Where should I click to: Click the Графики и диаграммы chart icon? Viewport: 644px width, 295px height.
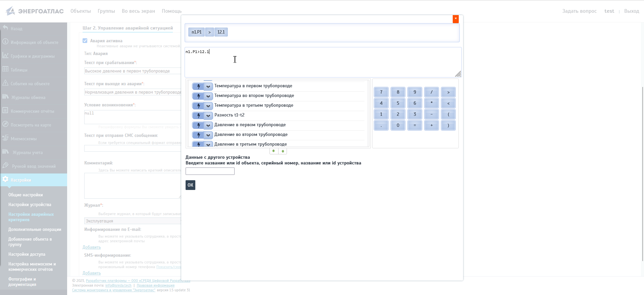[5, 56]
